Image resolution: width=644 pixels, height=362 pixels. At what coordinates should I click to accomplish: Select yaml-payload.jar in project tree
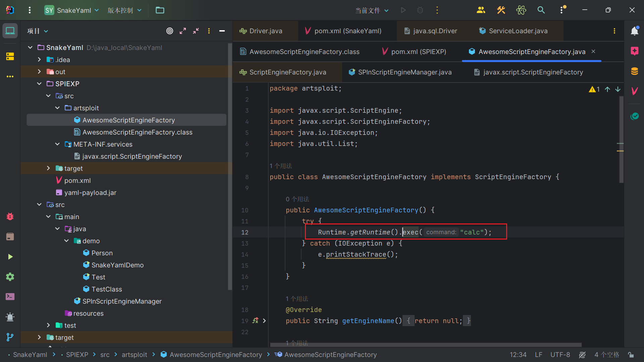tap(90, 192)
